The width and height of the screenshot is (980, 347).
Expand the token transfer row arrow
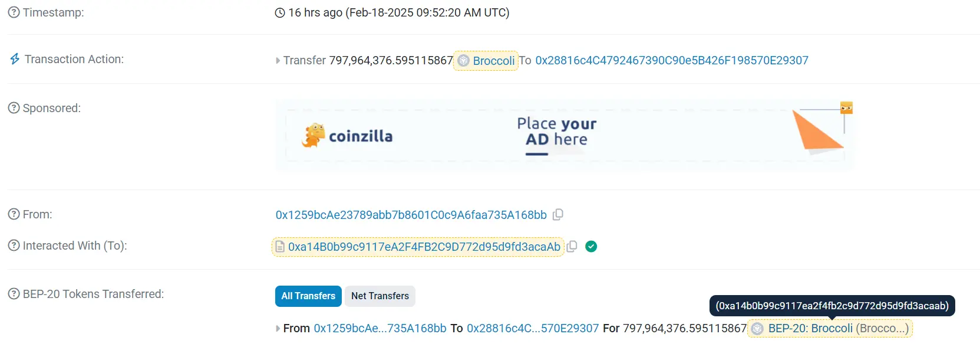(278, 329)
